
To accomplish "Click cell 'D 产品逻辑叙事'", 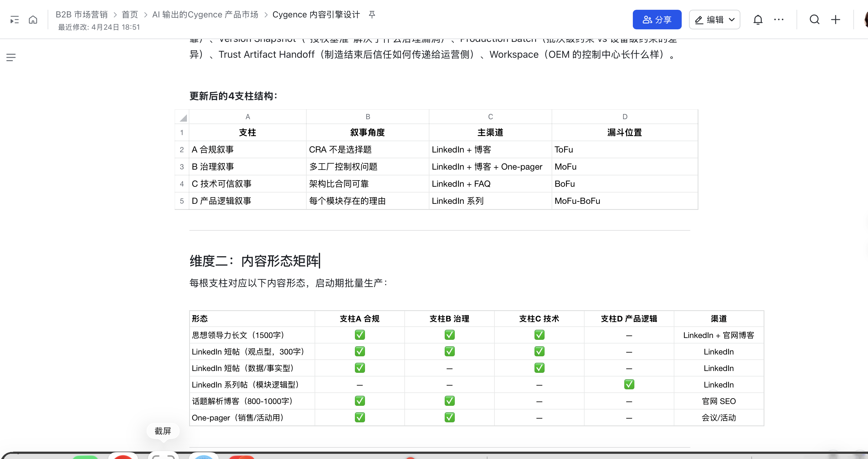I will (x=248, y=201).
